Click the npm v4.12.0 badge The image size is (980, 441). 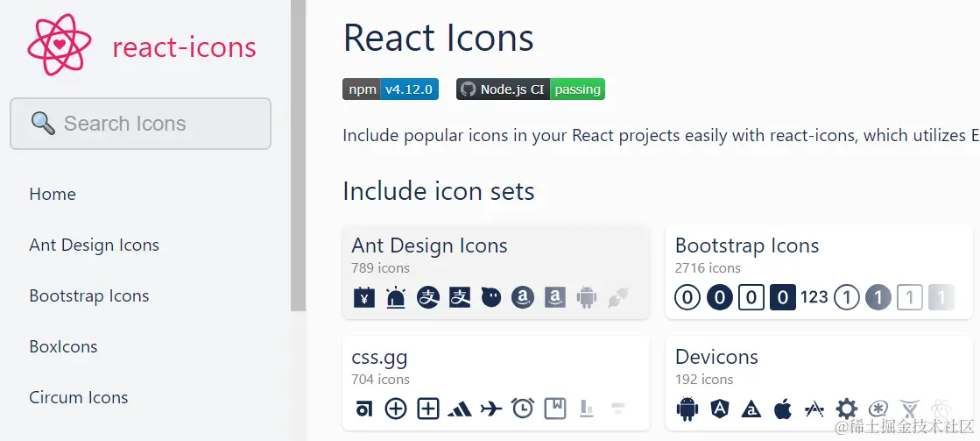[x=391, y=89]
